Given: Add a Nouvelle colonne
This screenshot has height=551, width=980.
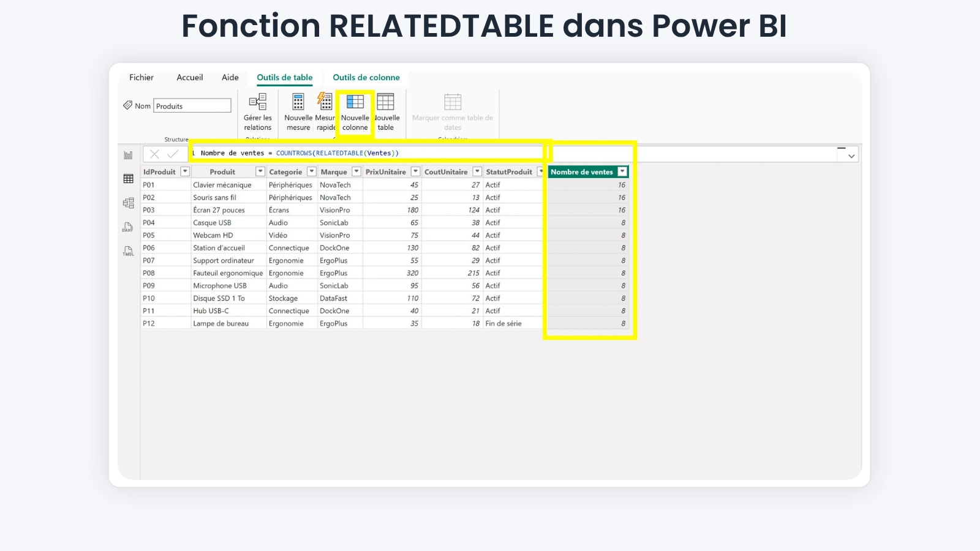Looking at the screenshot, I should tap(355, 112).
